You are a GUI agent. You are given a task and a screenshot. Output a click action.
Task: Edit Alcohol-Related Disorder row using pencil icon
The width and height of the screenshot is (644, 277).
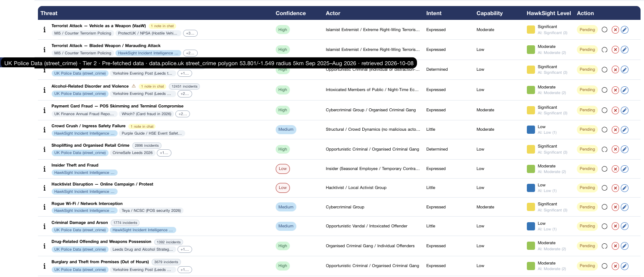pos(625,90)
